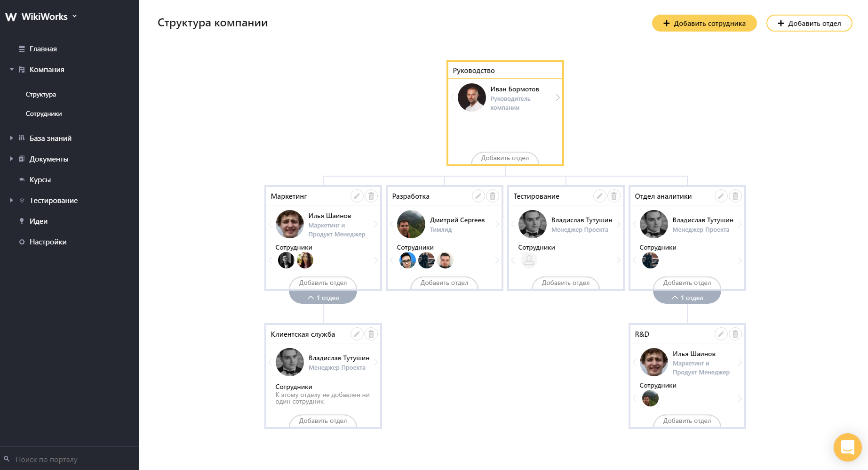Click the top Добавить отдел button
The height and width of the screenshot is (470, 868).
coord(809,23)
